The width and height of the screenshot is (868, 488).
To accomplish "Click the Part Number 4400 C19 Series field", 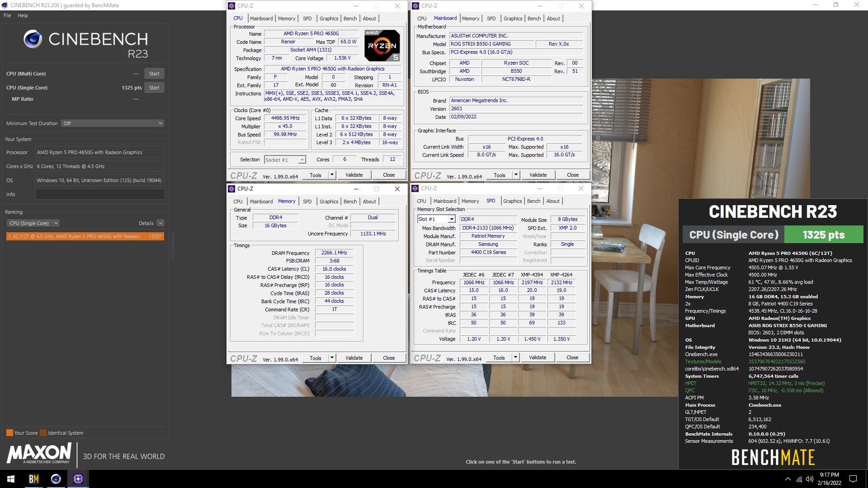I will [x=488, y=252].
